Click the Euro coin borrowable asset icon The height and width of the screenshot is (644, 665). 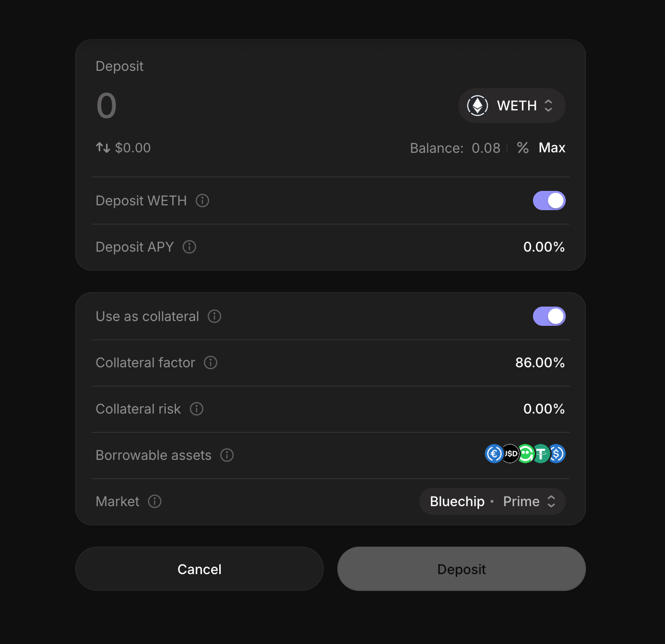[494, 454]
